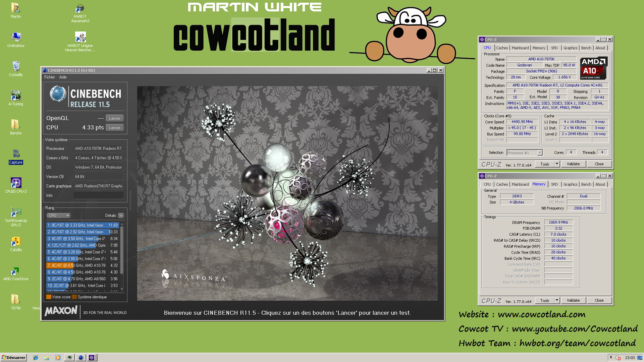Launch the Catzilla desktop shortcut
This screenshot has height=362, width=644.
(x=16, y=244)
